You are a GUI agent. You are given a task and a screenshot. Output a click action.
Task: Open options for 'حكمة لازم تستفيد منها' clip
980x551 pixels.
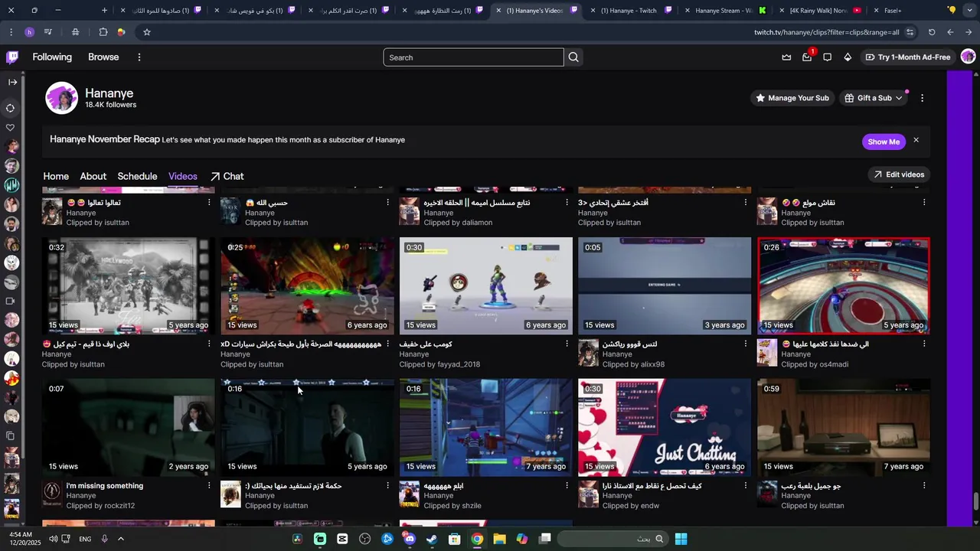pos(387,485)
